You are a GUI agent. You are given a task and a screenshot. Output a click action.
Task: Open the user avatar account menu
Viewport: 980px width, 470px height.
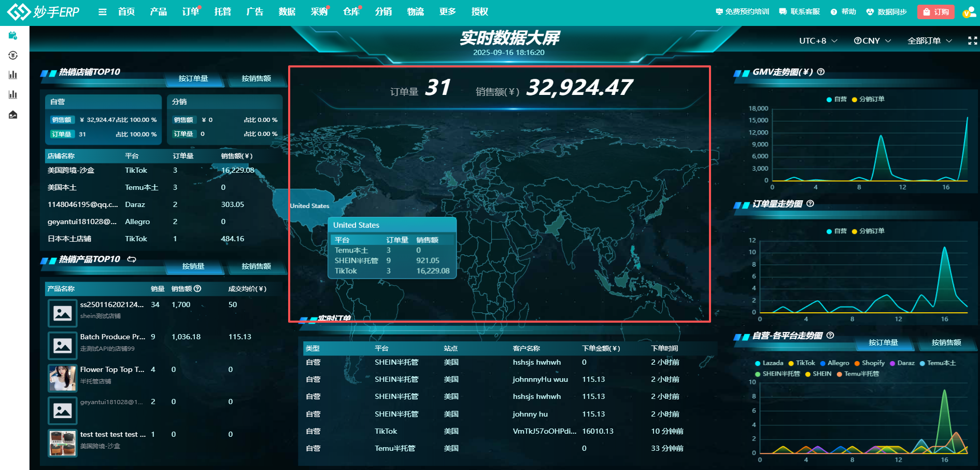[969, 12]
